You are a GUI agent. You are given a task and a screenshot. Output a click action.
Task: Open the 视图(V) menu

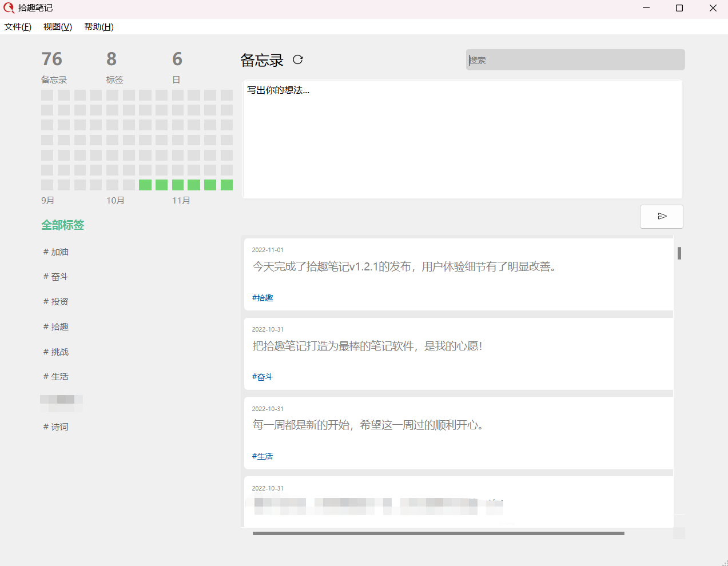(x=58, y=27)
